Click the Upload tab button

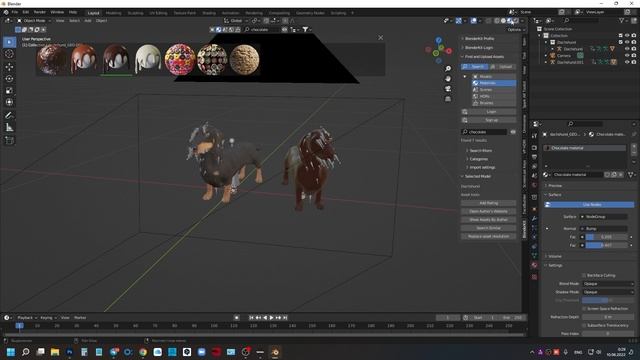coord(502,67)
